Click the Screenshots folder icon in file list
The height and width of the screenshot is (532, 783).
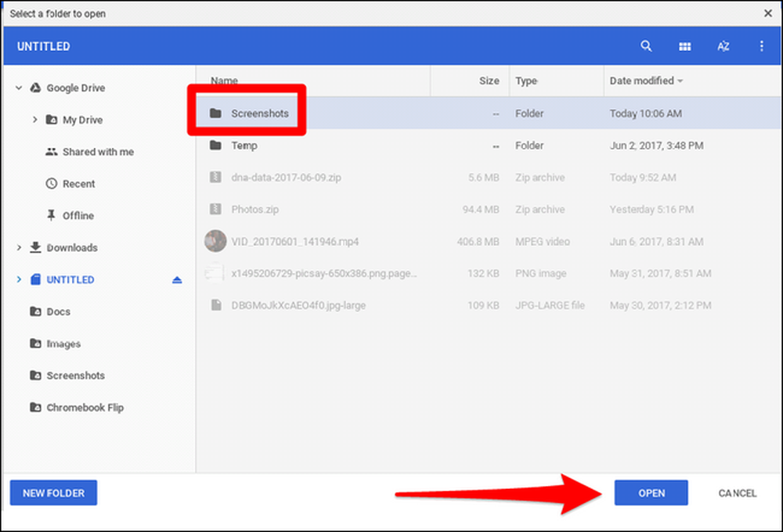pos(216,113)
